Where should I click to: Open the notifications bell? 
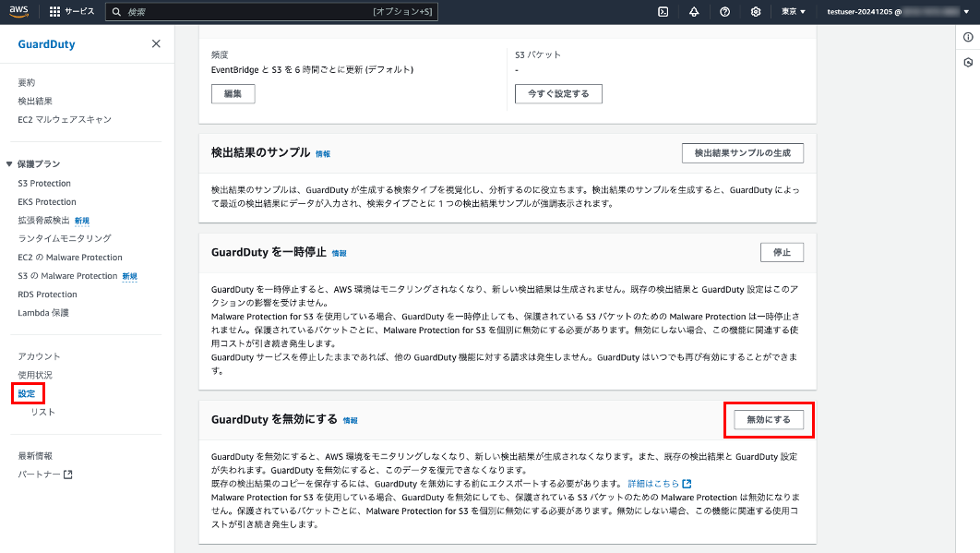(694, 11)
